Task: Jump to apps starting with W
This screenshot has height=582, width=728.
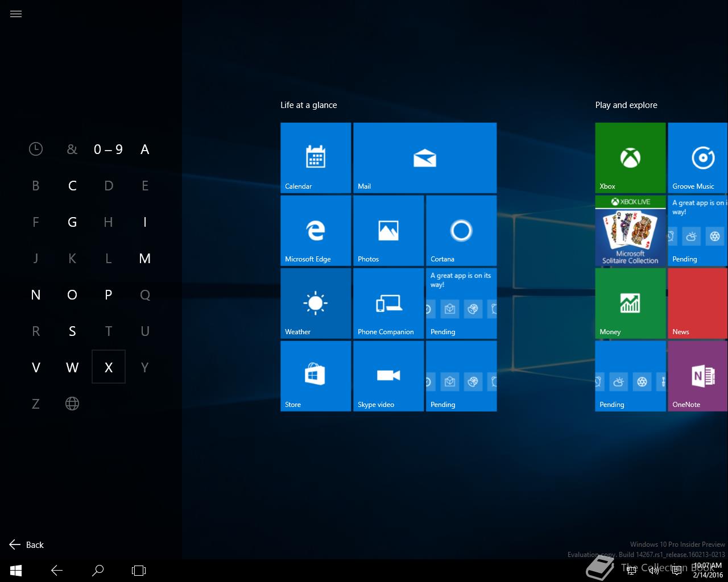Action: [72, 368]
